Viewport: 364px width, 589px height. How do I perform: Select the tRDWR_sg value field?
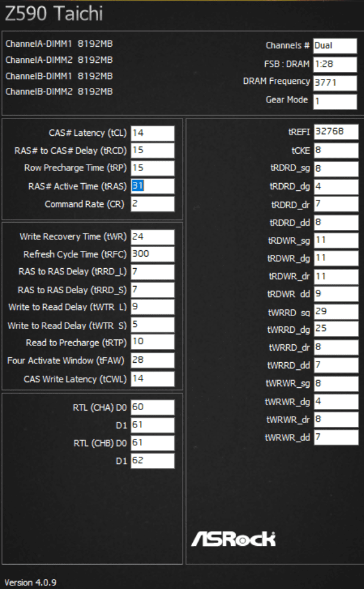[x=336, y=241]
